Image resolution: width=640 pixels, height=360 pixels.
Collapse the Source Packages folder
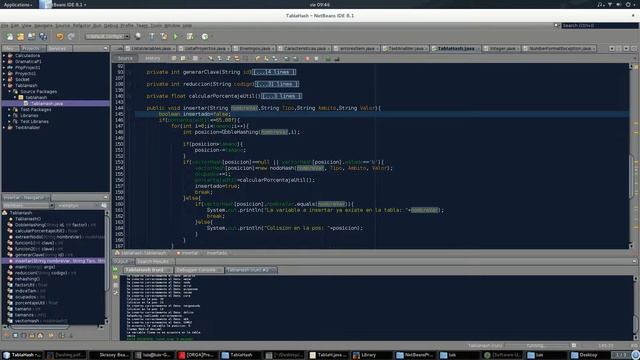tap(10, 91)
